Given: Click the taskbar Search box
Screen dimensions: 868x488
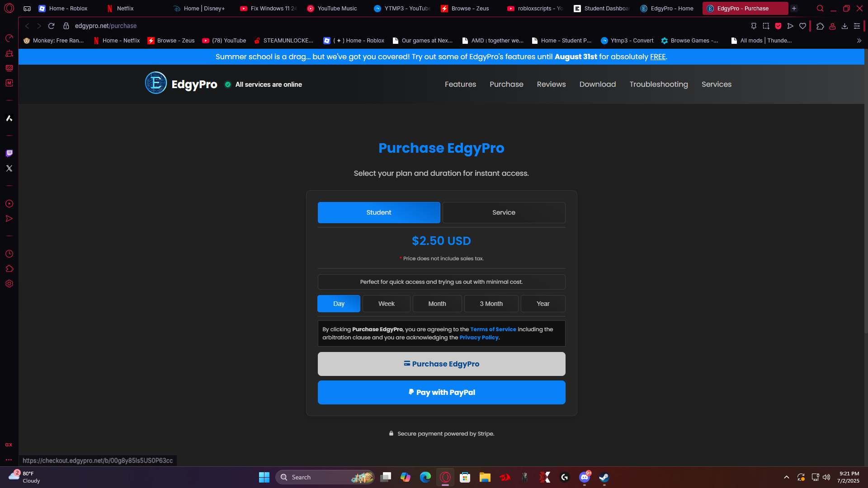Looking at the screenshot, I should coord(325,477).
